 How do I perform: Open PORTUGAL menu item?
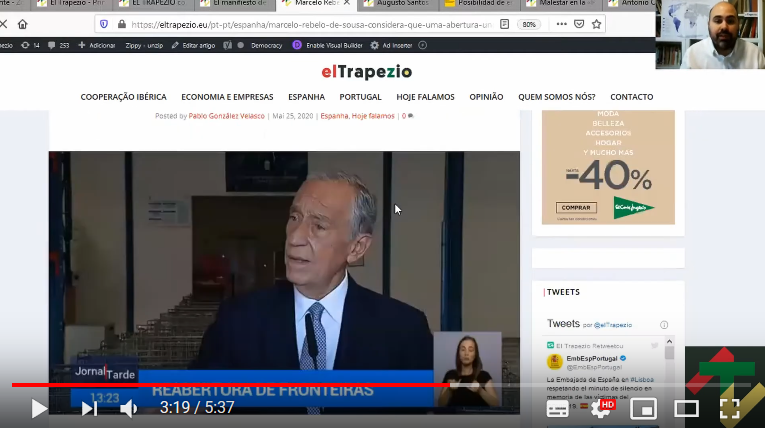coord(361,97)
